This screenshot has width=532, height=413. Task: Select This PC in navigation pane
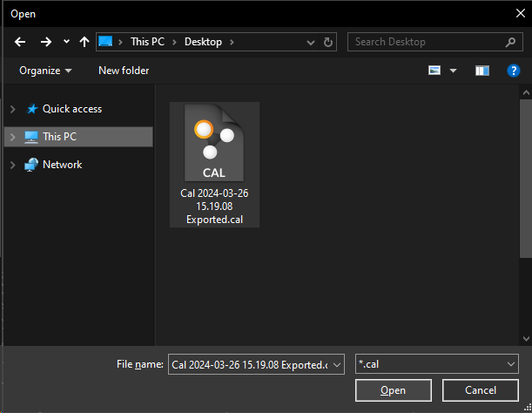(59, 137)
